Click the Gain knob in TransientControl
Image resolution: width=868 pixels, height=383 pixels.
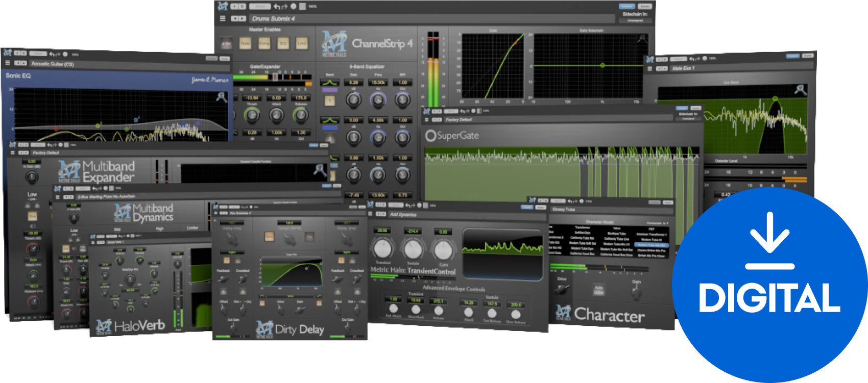click(x=443, y=249)
